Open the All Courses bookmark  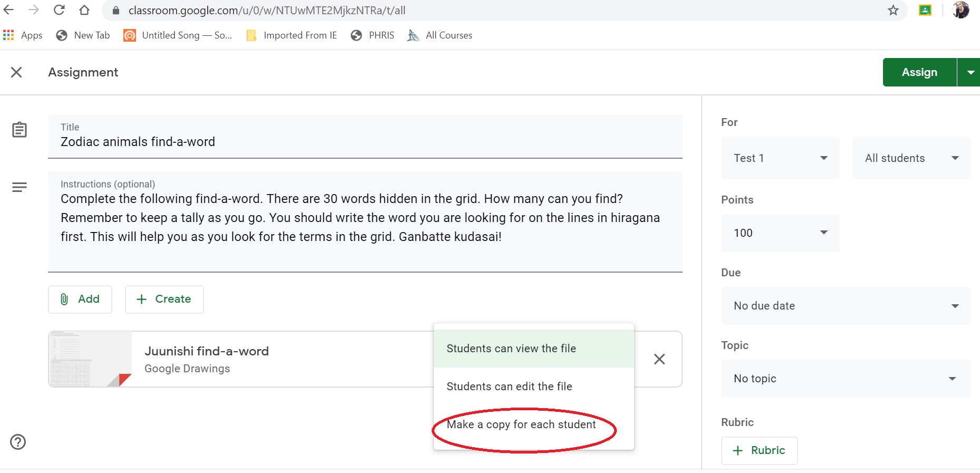tap(440, 35)
